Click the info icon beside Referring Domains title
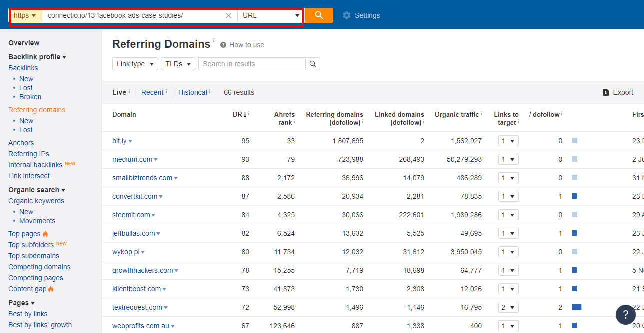The height and width of the screenshot is (333, 644). (214, 40)
